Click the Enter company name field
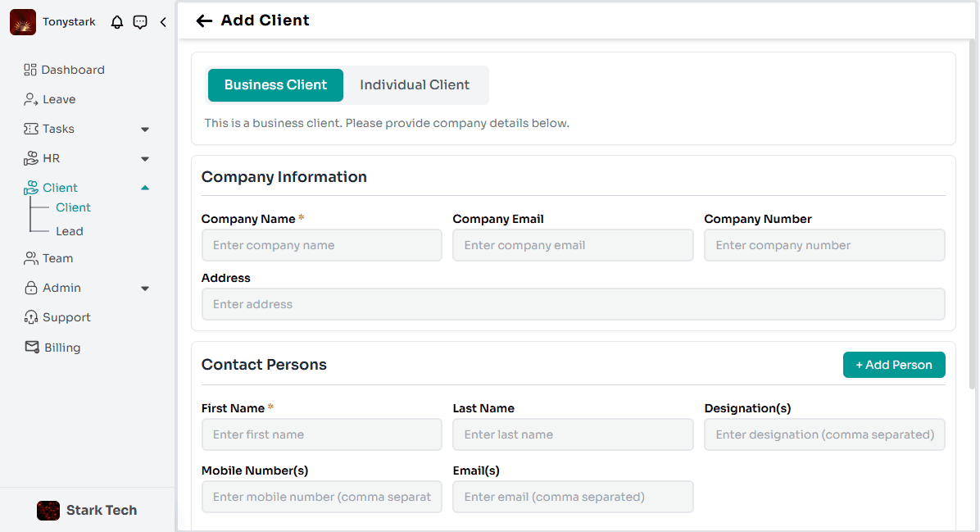 click(321, 245)
